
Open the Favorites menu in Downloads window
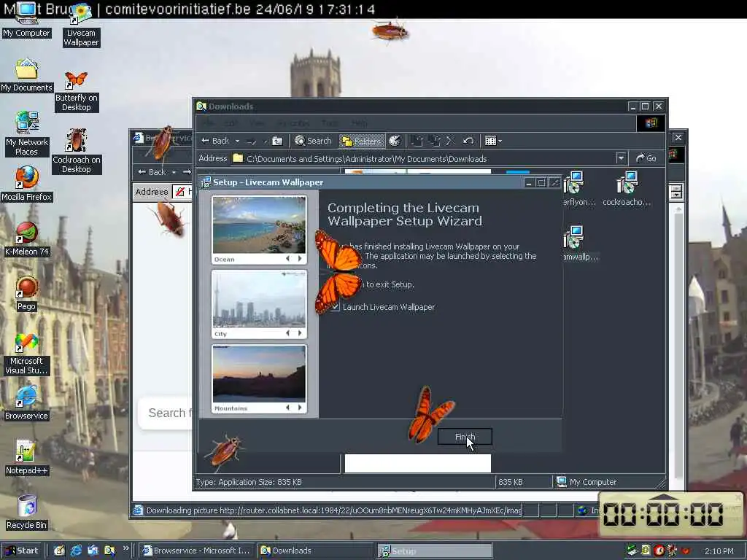(293, 123)
